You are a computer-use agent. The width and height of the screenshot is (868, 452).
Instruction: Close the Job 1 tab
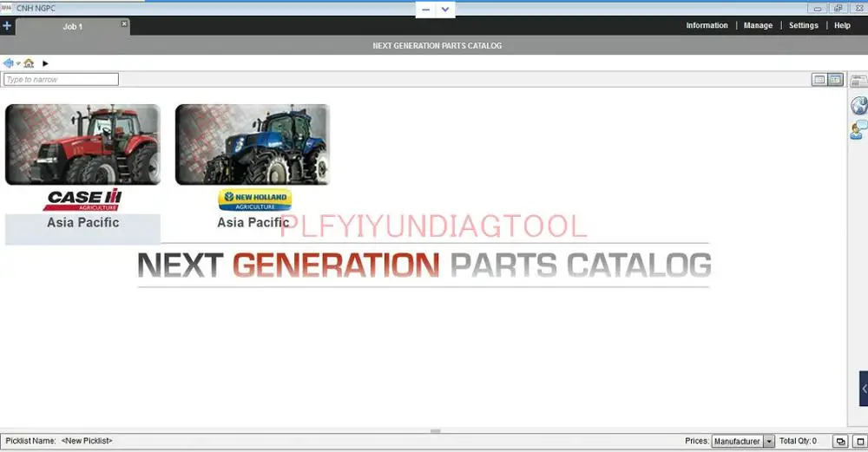(124, 24)
